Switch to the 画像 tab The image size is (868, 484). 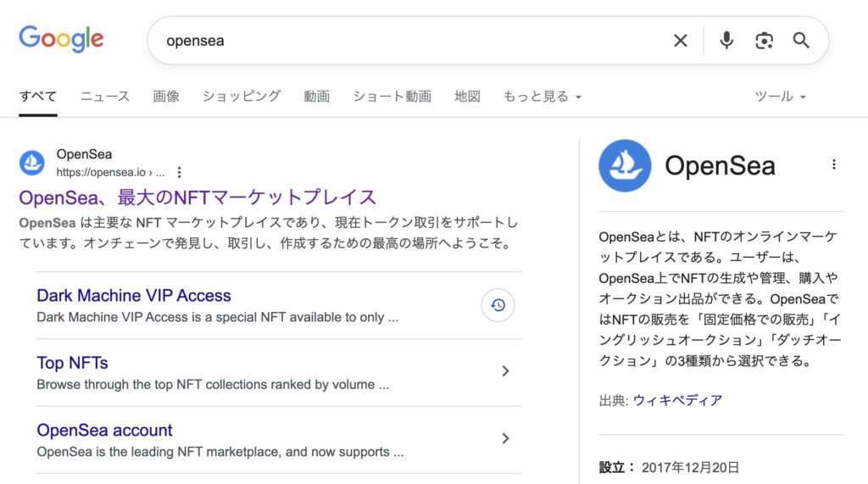[166, 97]
